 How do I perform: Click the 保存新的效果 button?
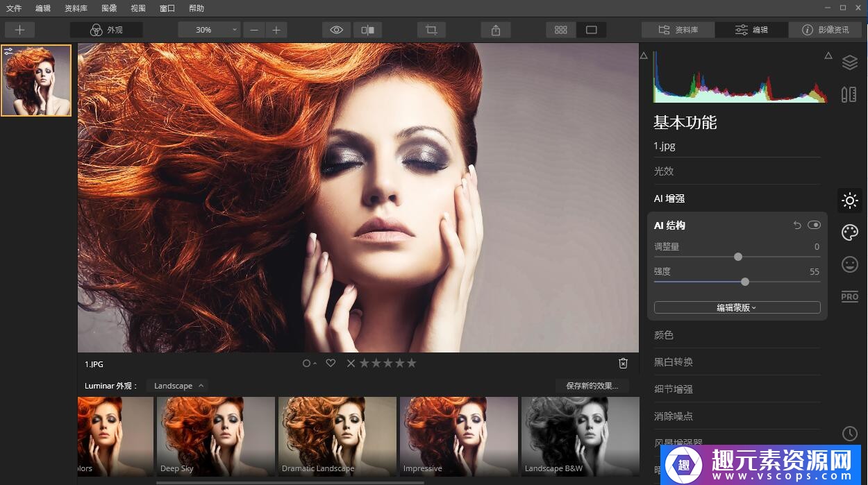click(x=592, y=386)
